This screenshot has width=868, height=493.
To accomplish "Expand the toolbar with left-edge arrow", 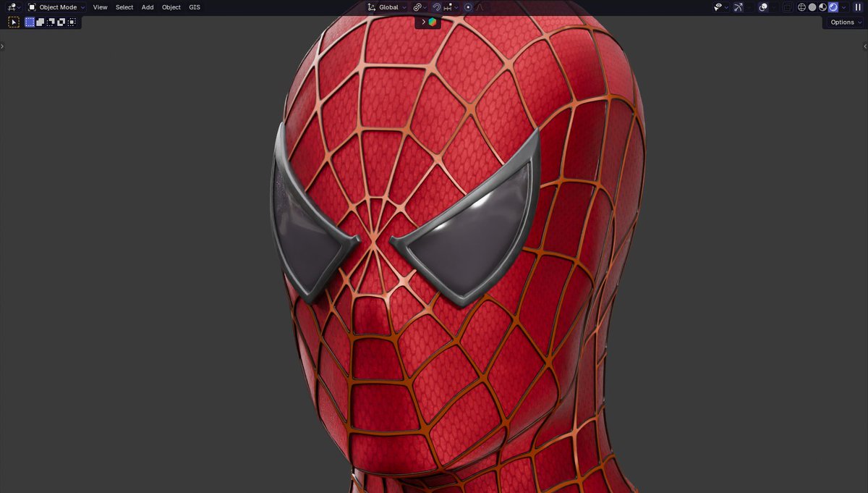I will [x=2, y=46].
